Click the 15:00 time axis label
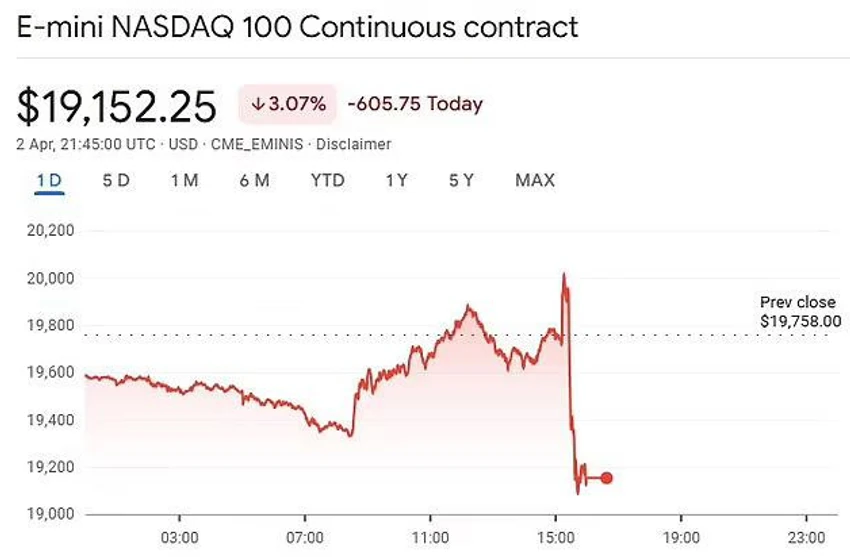Viewport: 850px width, 557px height. (556, 538)
